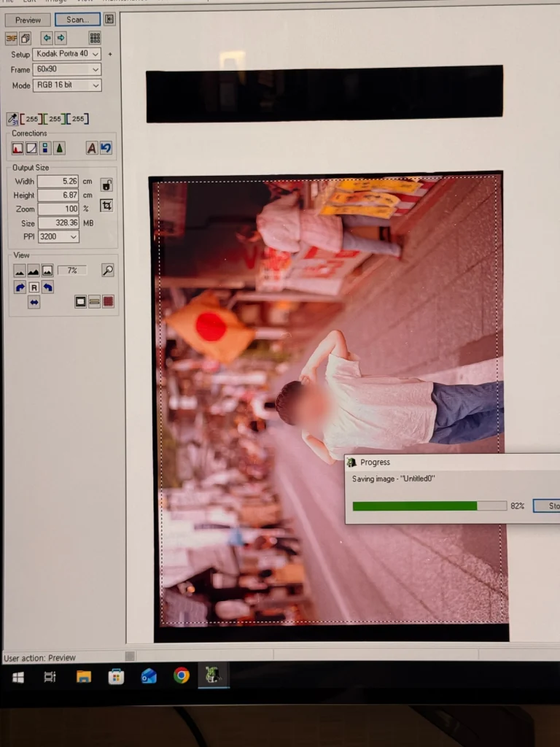Zoom out with the small mountain icon
Viewport: 560px width, 747px height.
point(20,271)
